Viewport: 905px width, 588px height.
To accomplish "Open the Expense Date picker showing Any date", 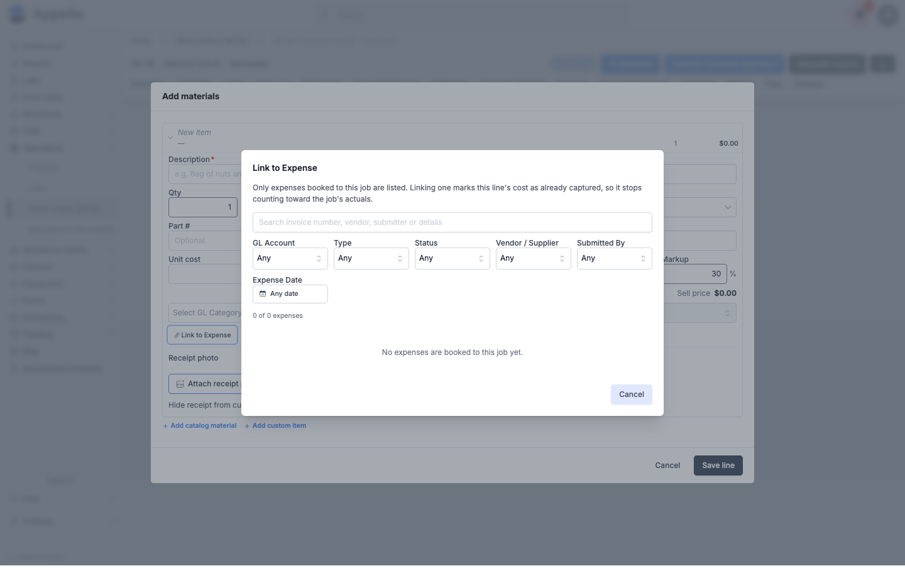I will (290, 294).
